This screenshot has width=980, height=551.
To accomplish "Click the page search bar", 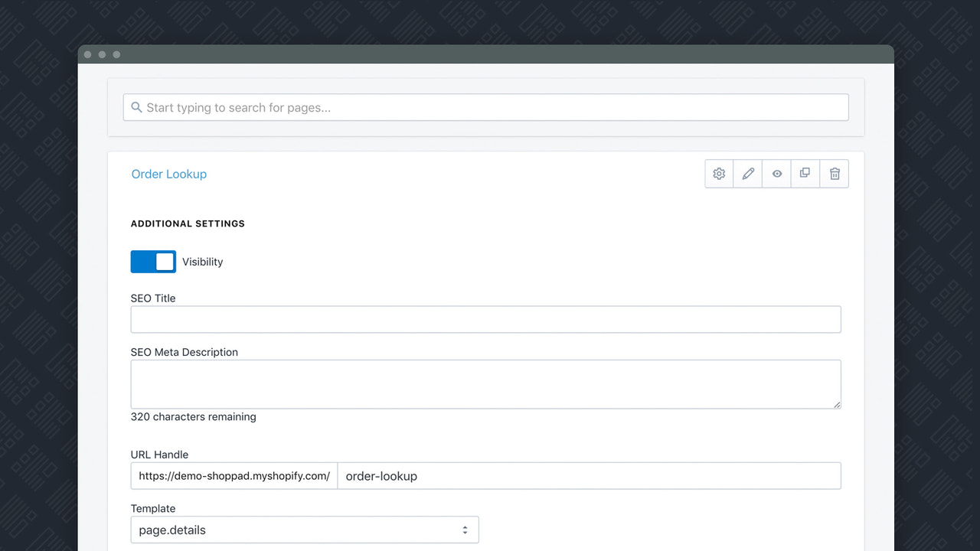I will 485,107.
